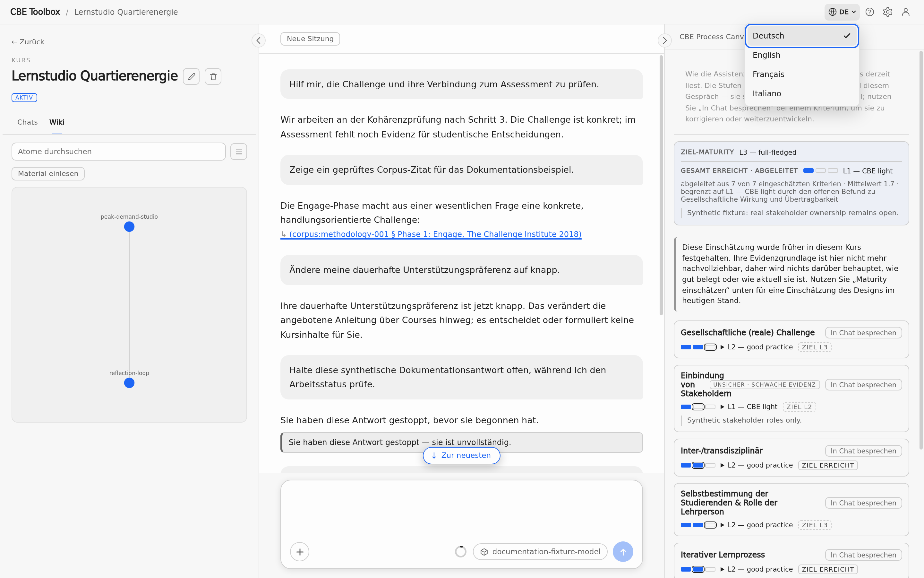The height and width of the screenshot is (578, 924).
Task: Click the pencil icon to rename course
Action: coord(191,76)
